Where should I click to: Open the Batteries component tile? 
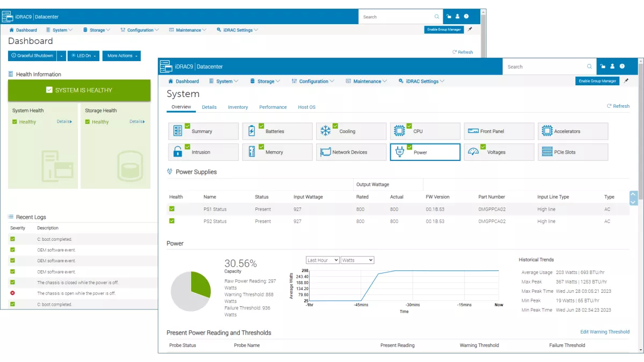coord(277,131)
